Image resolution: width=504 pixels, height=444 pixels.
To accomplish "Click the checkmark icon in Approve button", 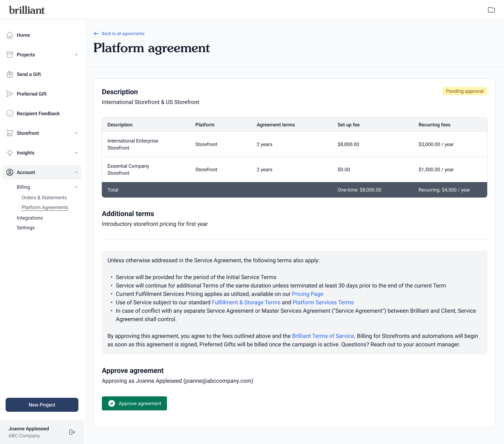I will pos(112,403).
